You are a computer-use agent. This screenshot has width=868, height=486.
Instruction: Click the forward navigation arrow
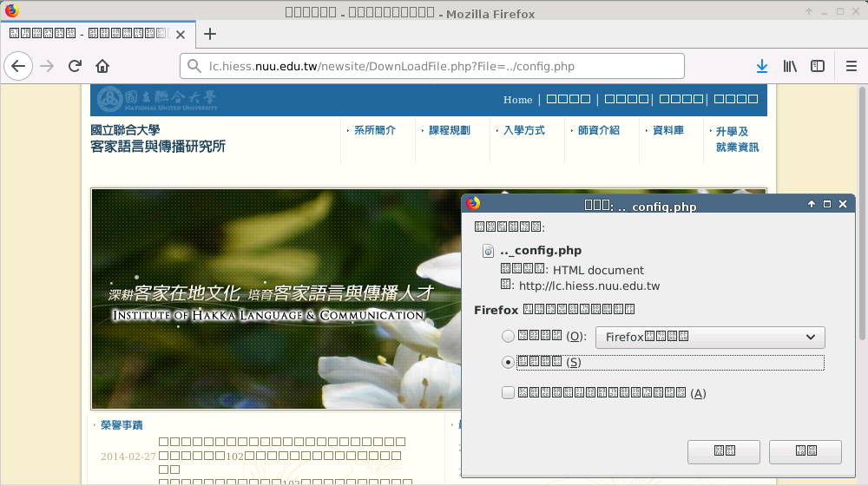pyautogui.click(x=47, y=67)
